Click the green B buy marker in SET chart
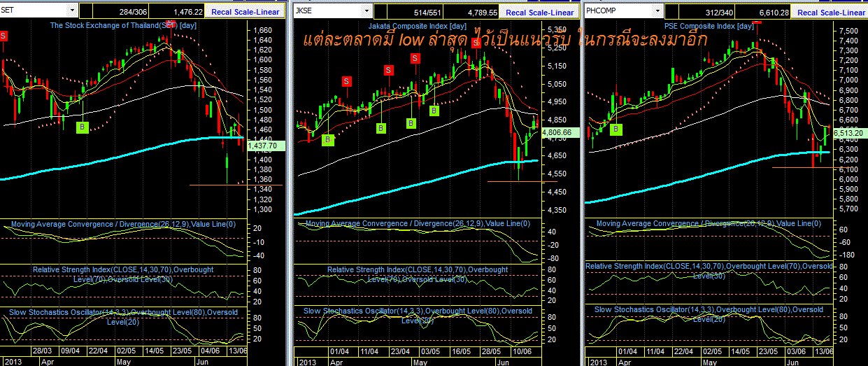Image resolution: width=868 pixels, height=366 pixels. click(x=83, y=127)
